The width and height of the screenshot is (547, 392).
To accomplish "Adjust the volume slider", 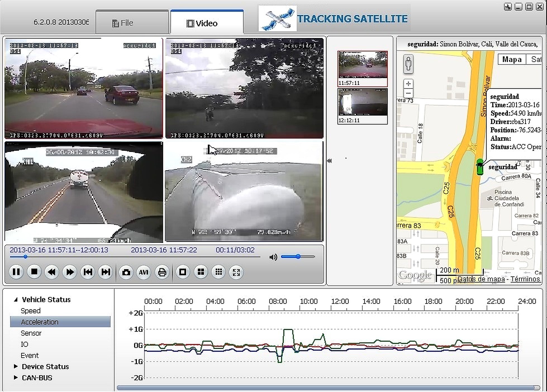I will [298, 257].
